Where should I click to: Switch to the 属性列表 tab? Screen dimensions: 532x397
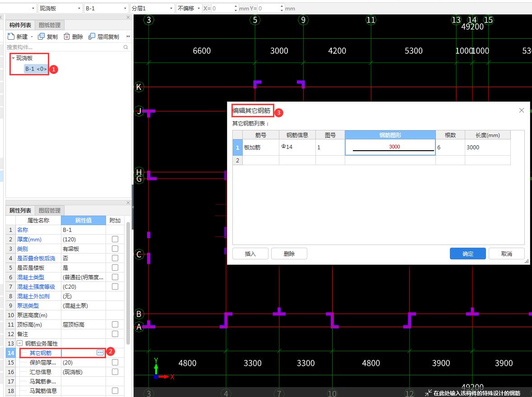(x=20, y=210)
